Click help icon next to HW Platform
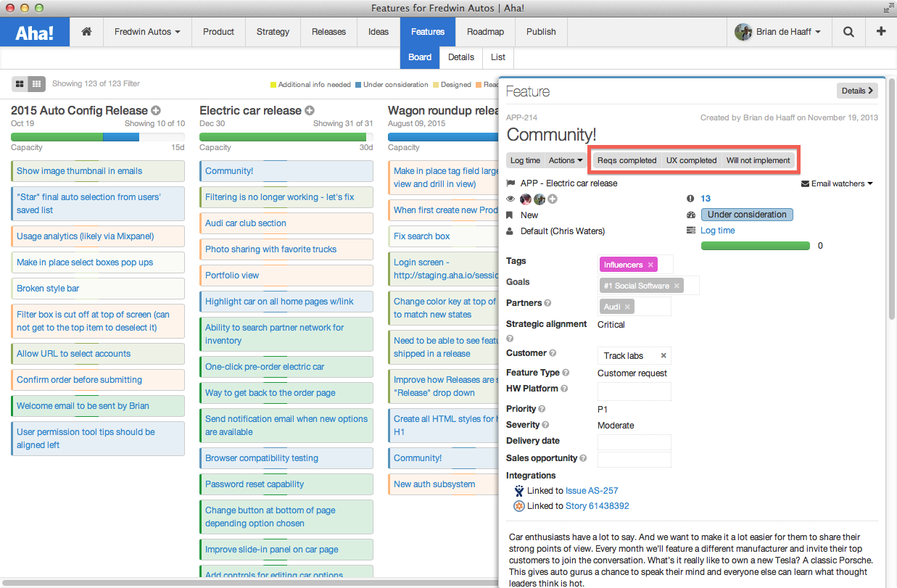 (x=564, y=389)
